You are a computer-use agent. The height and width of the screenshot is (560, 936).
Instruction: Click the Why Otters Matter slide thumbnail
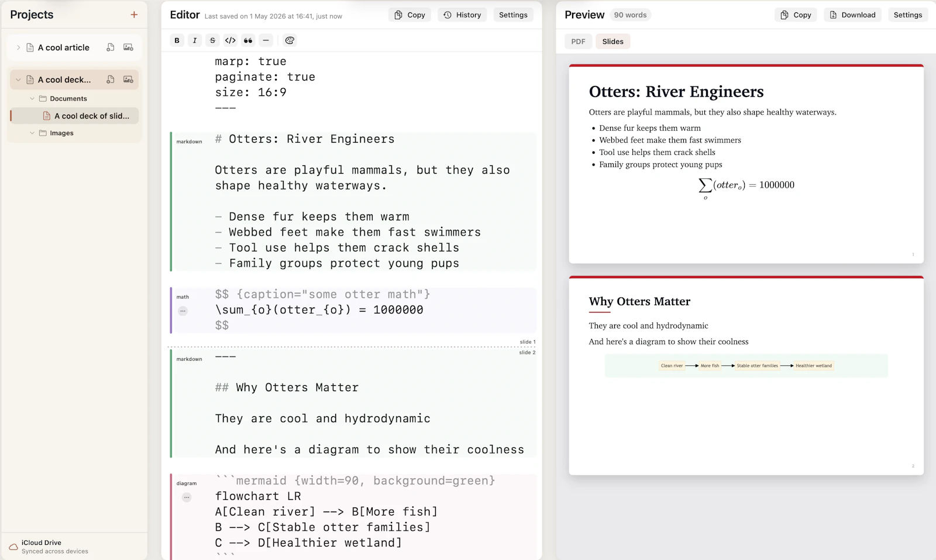(x=746, y=375)
